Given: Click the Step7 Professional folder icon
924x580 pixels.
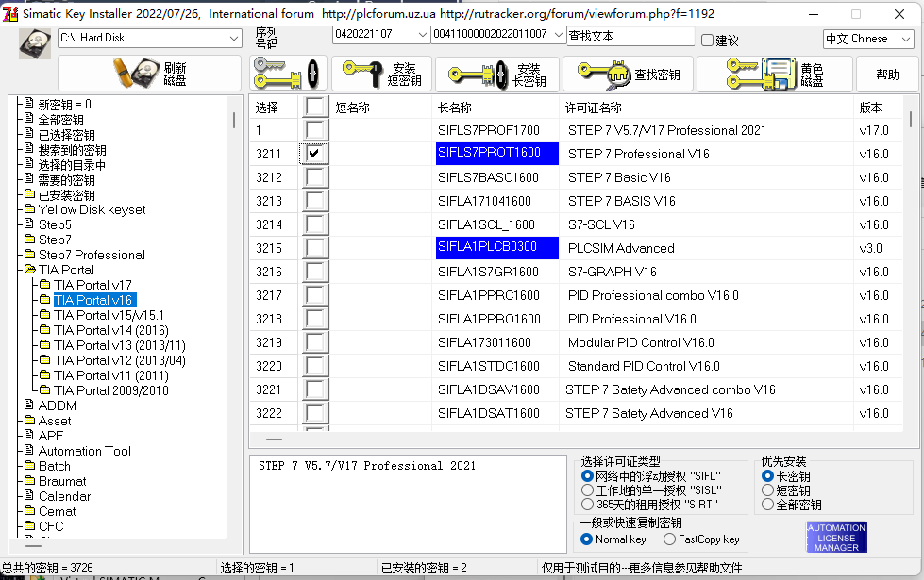Looking at the screenshot, I should (x=30, y=255).
